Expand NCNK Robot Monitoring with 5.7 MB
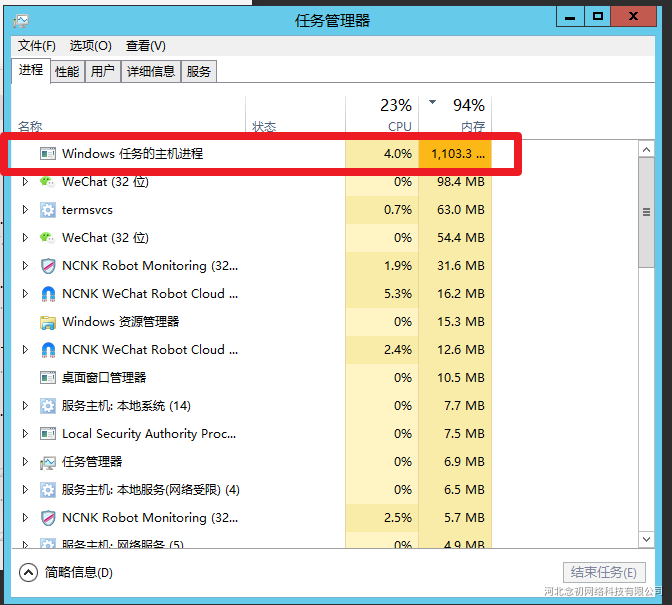 coord(25,518)
